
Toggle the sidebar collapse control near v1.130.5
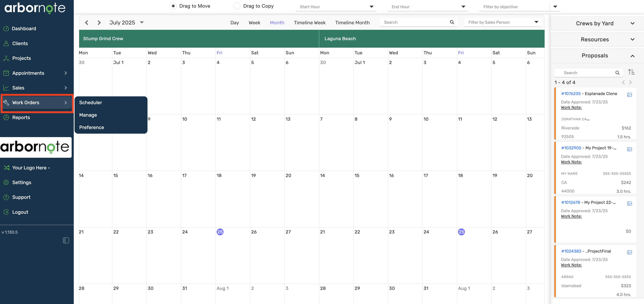click(x=66, y=240)
